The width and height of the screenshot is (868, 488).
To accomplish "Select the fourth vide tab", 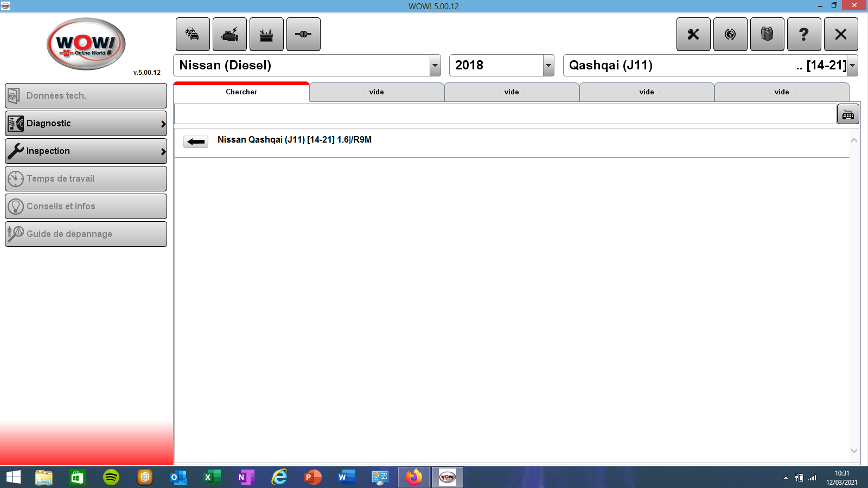I will [x=782, y=92].
